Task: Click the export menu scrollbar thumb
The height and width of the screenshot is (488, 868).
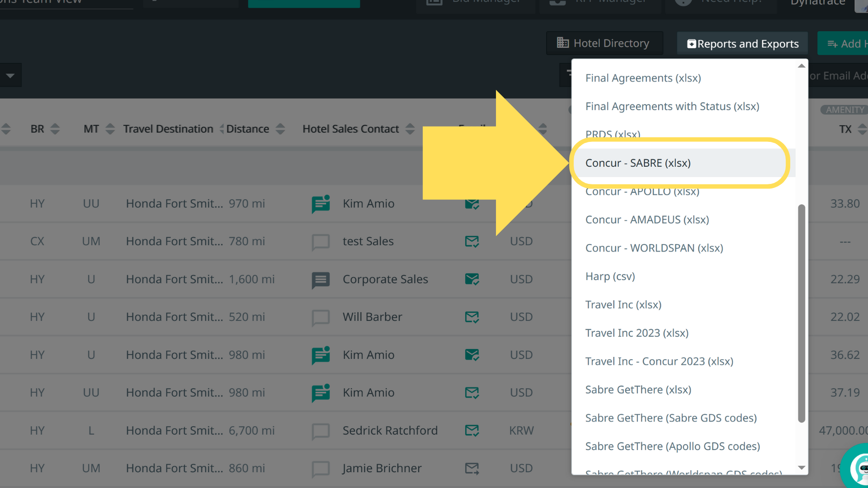Action: click(x=801, y=313)
